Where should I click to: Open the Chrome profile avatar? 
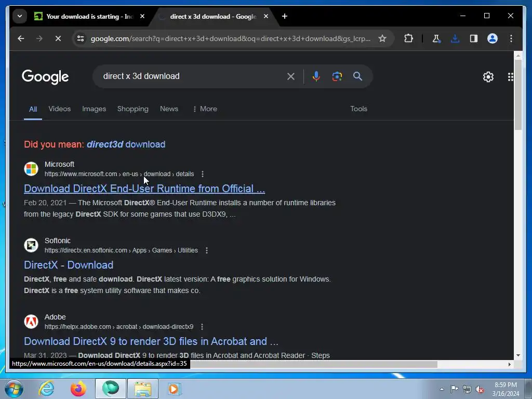click(x=493, y=38)
